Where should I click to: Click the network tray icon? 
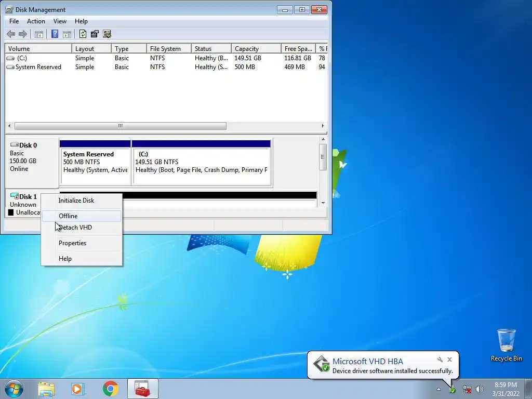click(467, 390)
